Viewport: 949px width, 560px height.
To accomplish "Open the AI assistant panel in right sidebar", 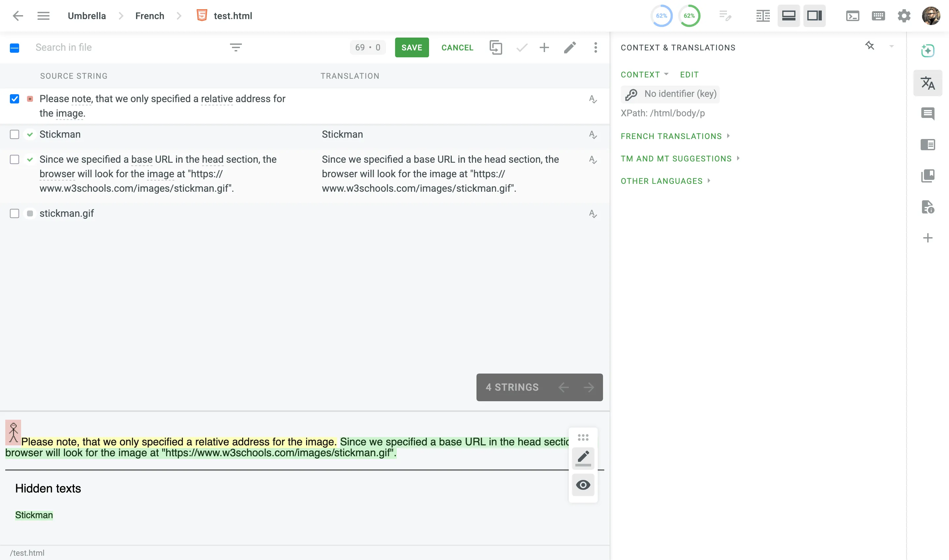I will point(928,50).
